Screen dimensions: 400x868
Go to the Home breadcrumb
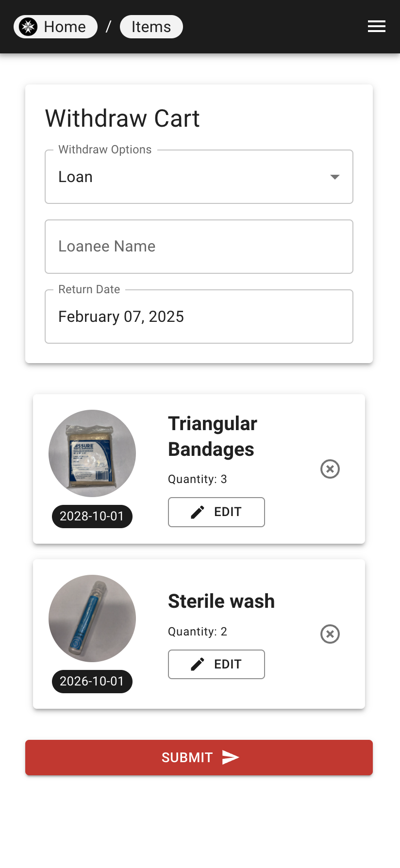click(x=55, y=27)
